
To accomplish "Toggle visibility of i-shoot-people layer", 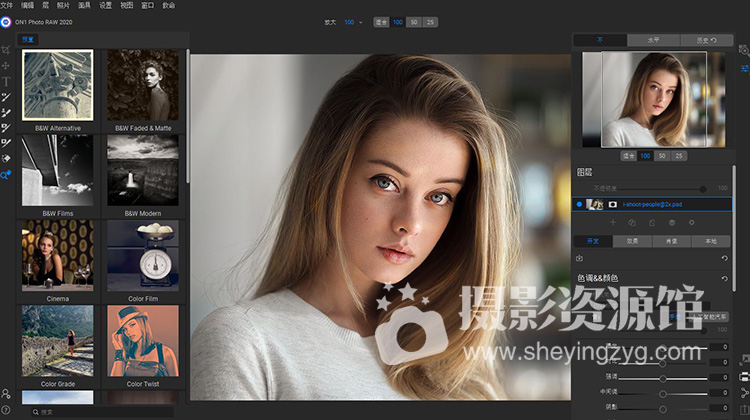I will click(x=579, y=204).
